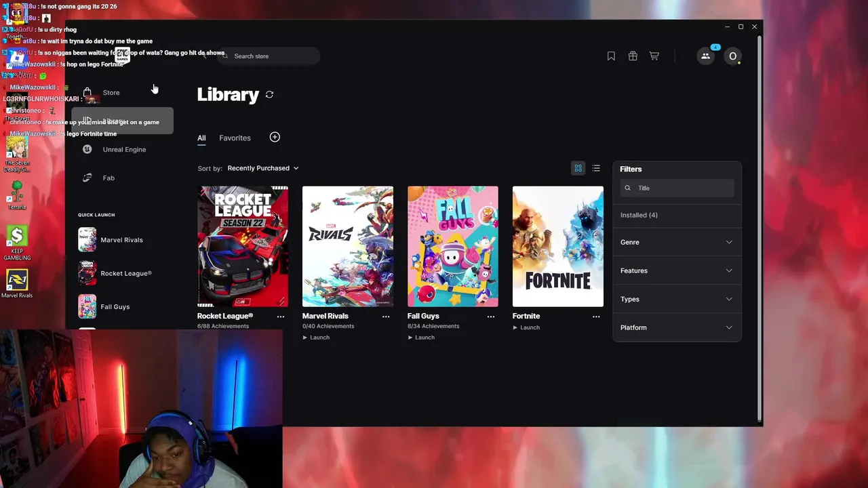Refresh the Library with the sync icon
The width and height of the screenshot is (868, 488).
269,95
